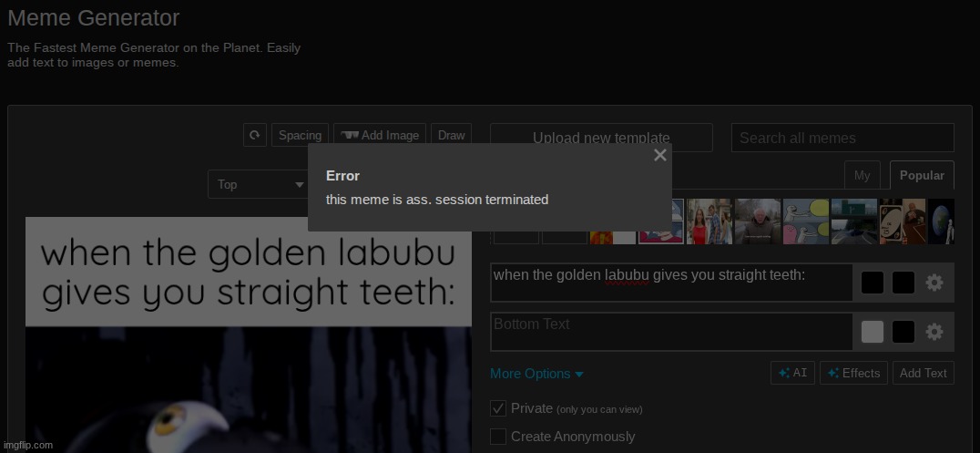The width and height of the screenshot is (980, 453).
Task: Open the Effects sparkle button
Action: 853,373
